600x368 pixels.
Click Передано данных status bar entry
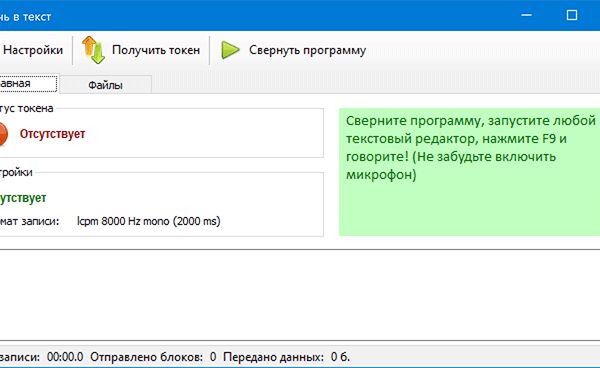pyautogui.click(x=286, y=357)
